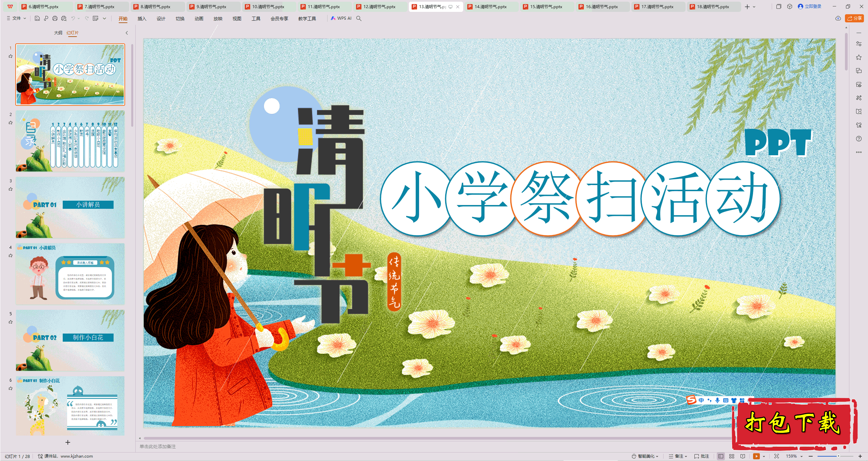Click the WPS home logo icon
This screenshot has width=868, height=461.
(x=10, y=6)
